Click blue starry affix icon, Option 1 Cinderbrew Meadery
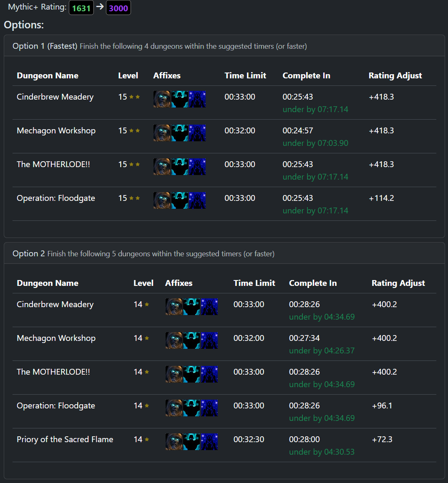 point(197,99)
